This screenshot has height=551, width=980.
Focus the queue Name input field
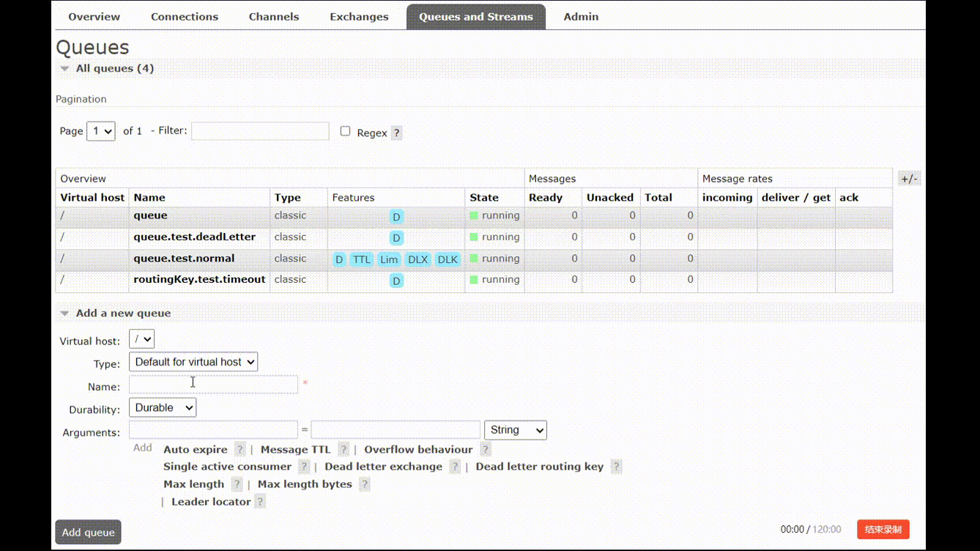point(213,385)
